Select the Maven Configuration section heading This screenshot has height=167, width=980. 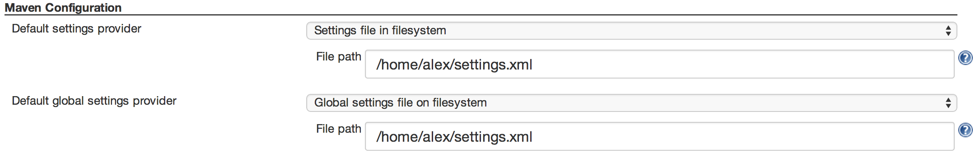point(63,8)
